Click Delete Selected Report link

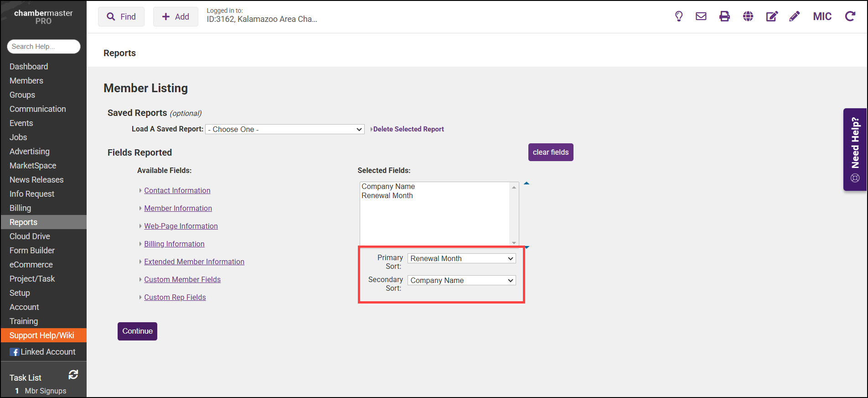point(408,129)
